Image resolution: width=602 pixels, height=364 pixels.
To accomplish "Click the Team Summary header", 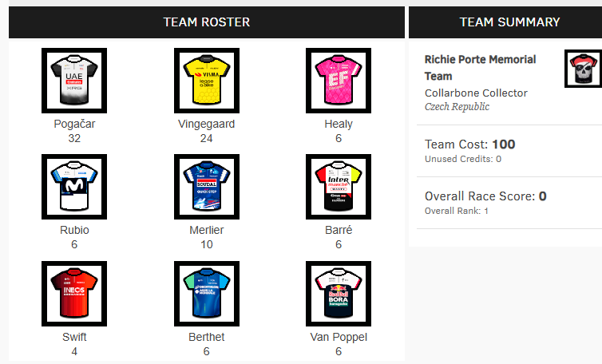I will [509, 22].
